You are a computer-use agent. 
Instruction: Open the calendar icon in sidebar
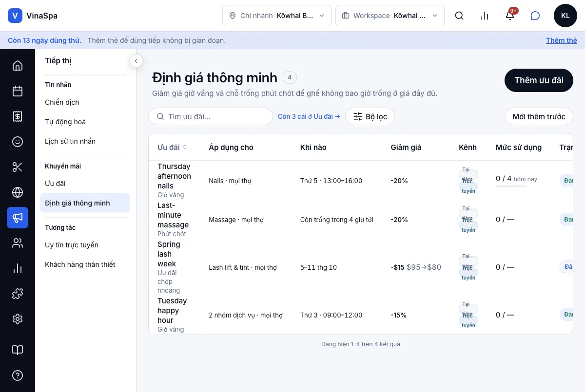click(18, 91)
